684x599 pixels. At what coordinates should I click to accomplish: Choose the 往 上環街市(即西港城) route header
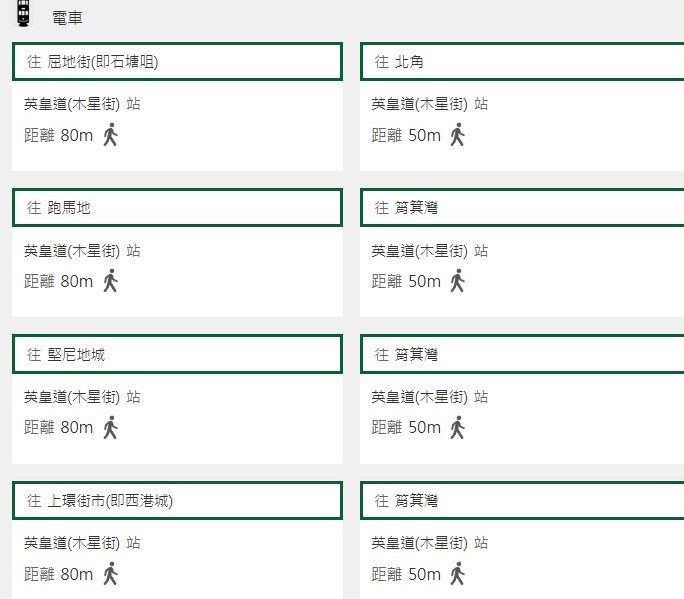point(178,500)
